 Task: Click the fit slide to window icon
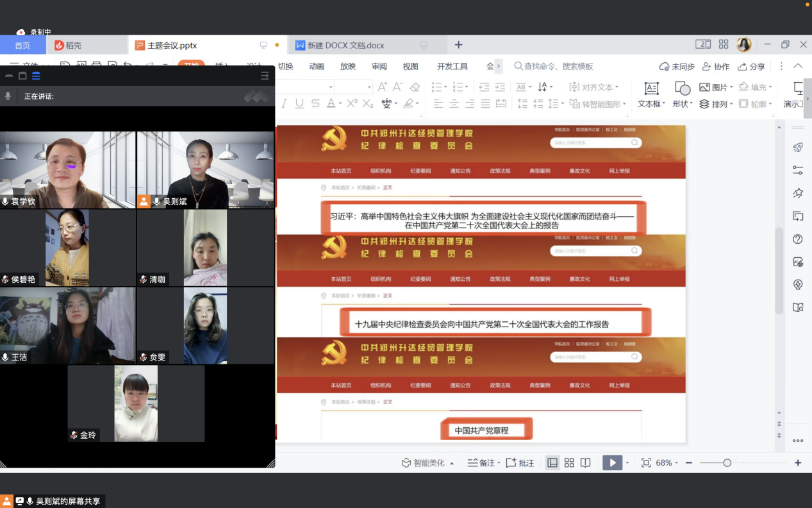pos(645,463)
